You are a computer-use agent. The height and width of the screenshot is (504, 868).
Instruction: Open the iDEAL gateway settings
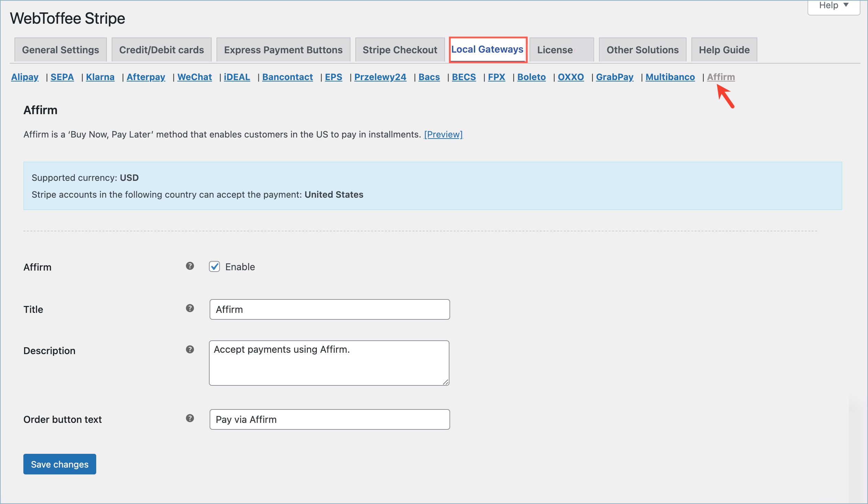pos(237,77)
